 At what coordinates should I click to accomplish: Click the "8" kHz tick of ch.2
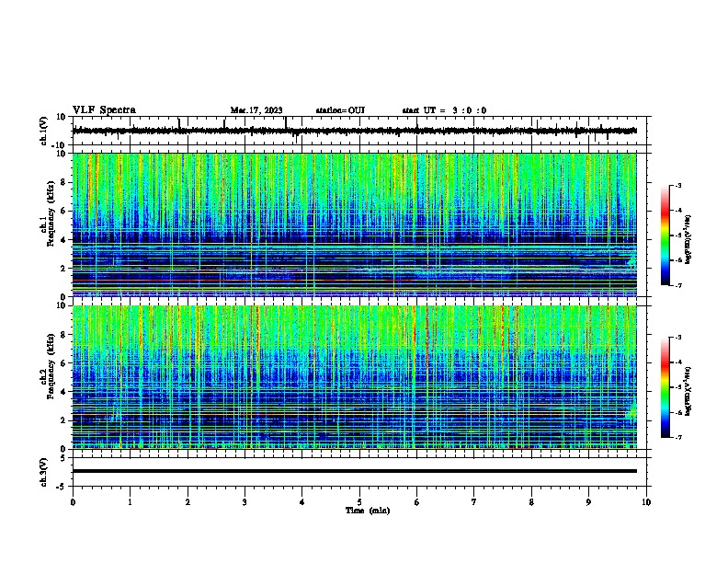click(x=64, y=335)
